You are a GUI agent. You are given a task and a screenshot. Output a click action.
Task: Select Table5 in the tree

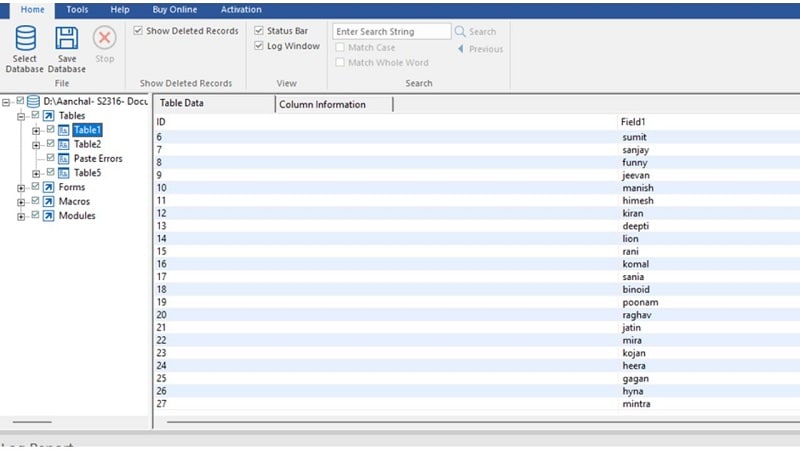87,173
